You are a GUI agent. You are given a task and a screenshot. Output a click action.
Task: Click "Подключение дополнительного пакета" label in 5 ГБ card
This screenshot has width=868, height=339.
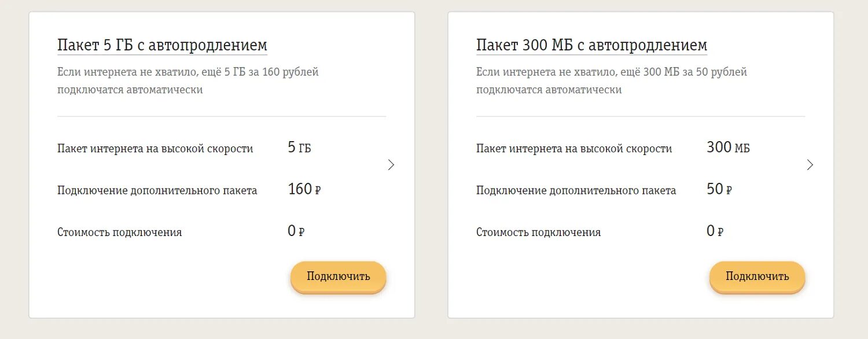157,190
